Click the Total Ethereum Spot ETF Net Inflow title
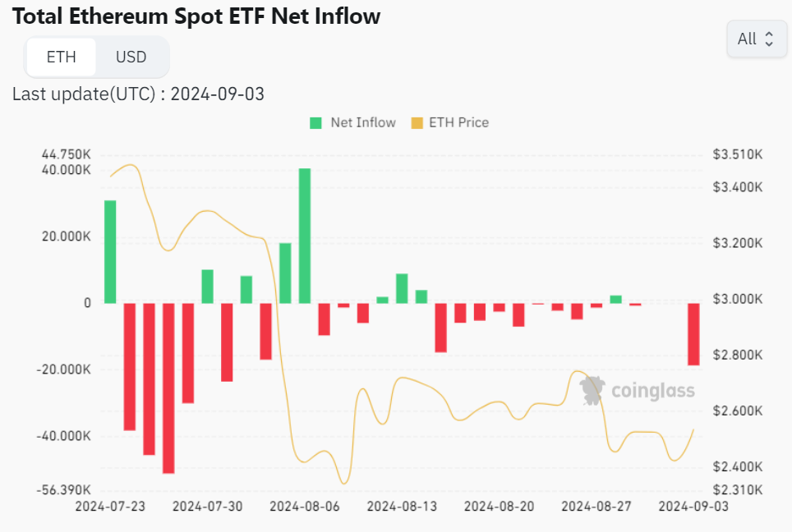The height and width of the screenshot is (532, 792). point(196,16)
